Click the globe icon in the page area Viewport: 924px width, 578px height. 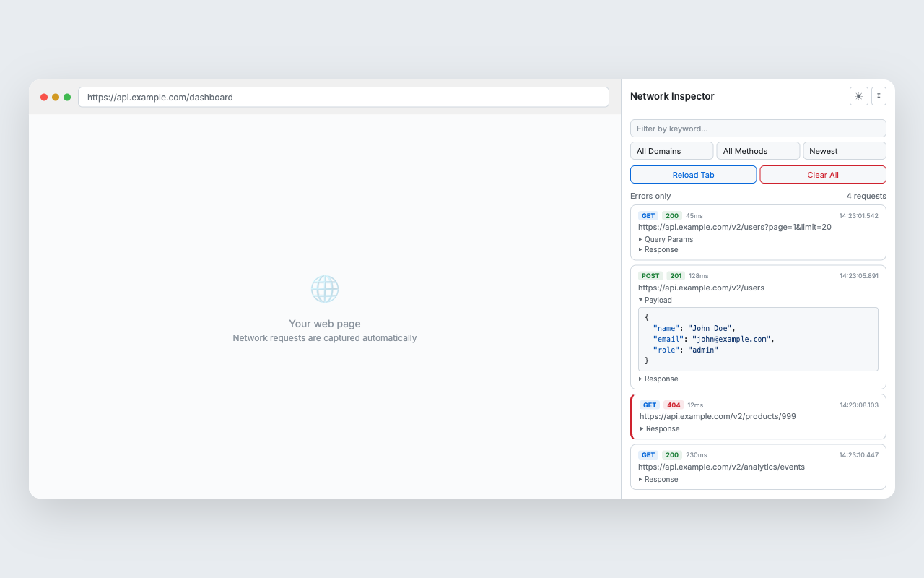[x=325, y=289]
